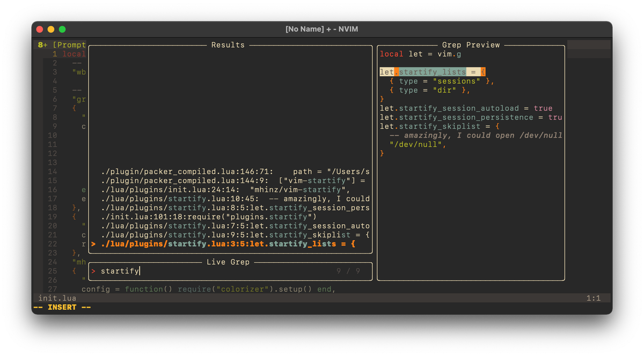Viewport: 644px width, 356px height.
Task: Click the red prompt arrow in Live Grep
Action: (x=93, y=271)
